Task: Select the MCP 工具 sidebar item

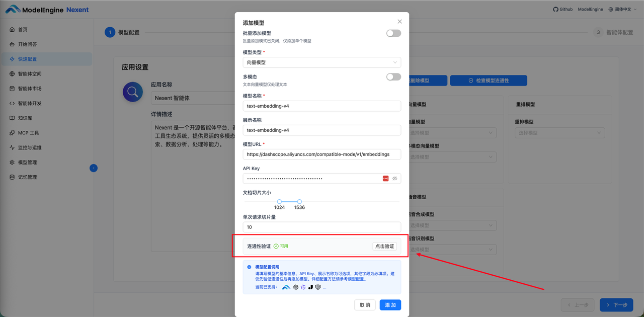Action: tap(25, 133)
